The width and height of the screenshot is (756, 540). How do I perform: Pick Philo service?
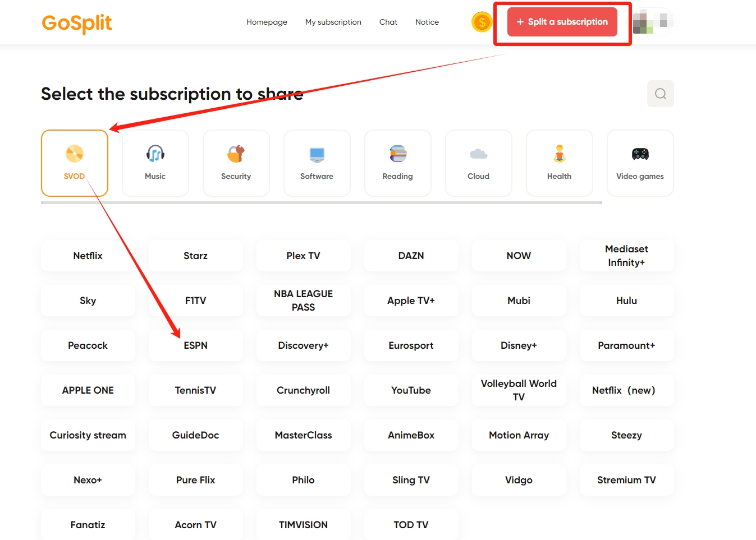tap(304, 480)
